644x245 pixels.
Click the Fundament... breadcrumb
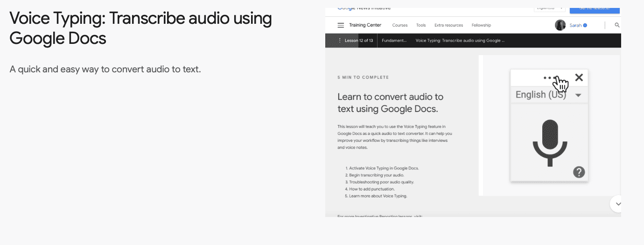(394, 41)
